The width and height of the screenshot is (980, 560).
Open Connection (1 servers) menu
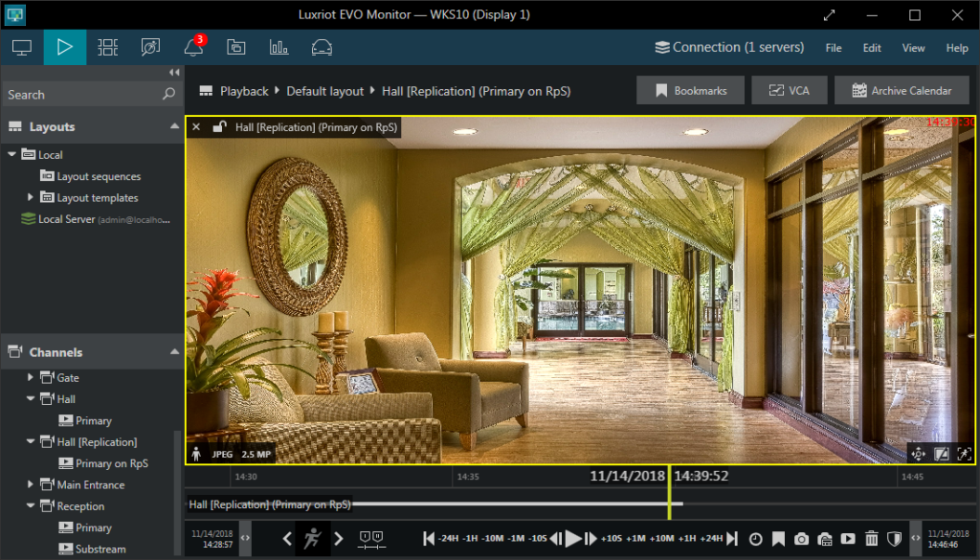click(x=729, y=48)
